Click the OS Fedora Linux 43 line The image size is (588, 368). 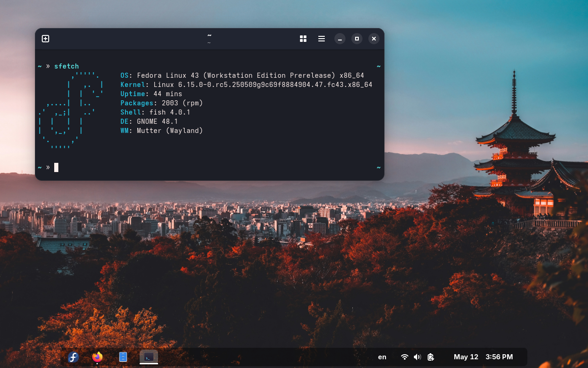point(242,75)
